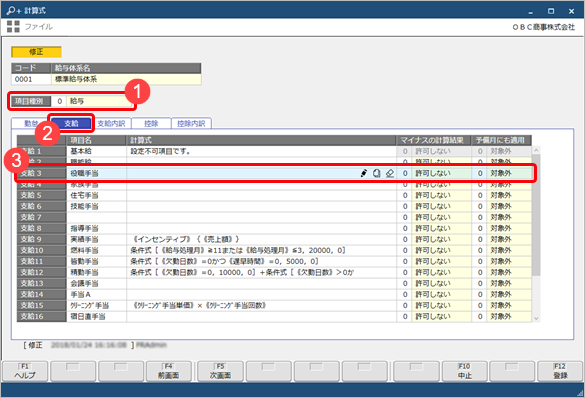Click the F4 前画面 button

point(169,371)
